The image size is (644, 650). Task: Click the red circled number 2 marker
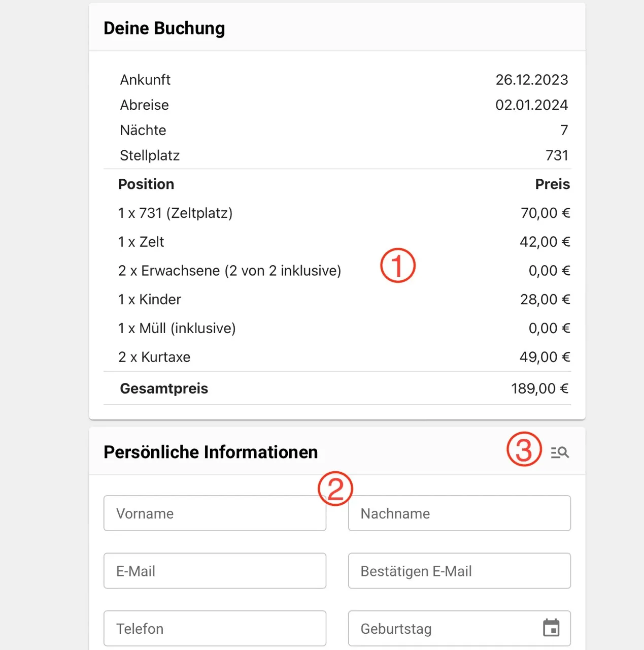pos(335,489)
